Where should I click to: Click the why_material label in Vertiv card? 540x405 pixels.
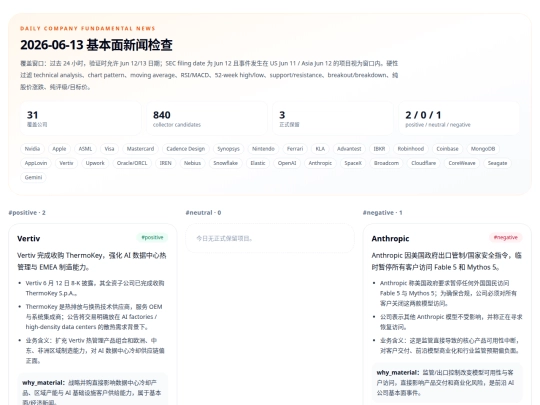coord(43,383)
